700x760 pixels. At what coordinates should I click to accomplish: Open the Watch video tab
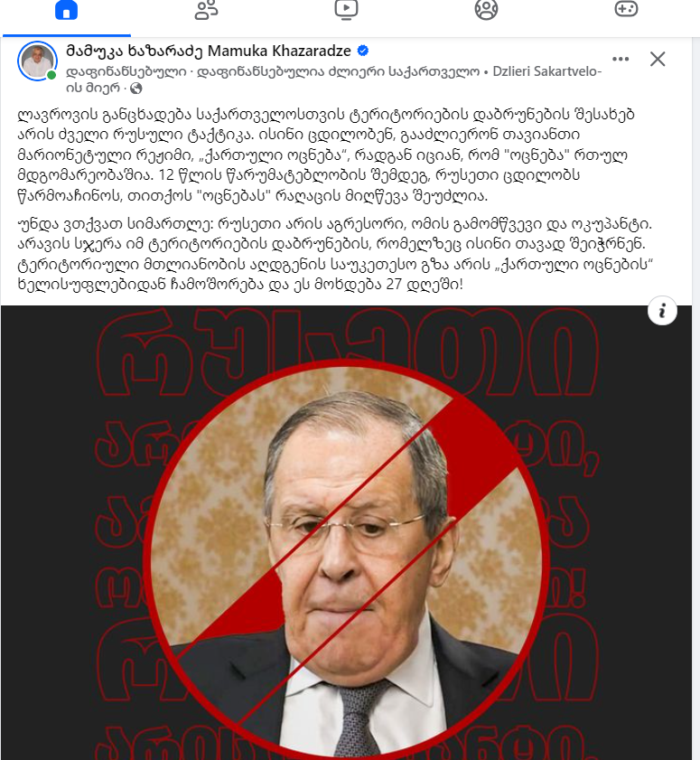pos(346,10)
